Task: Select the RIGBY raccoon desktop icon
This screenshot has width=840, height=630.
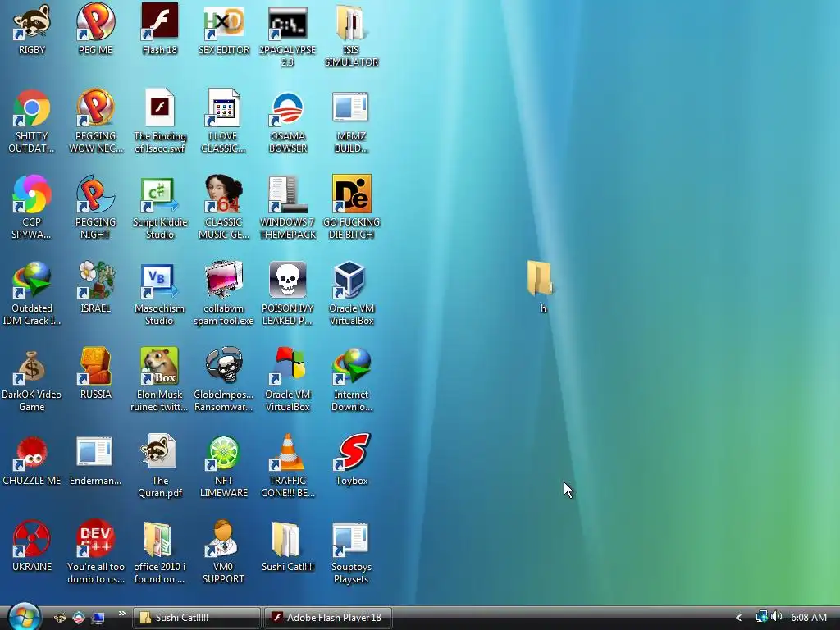Action: (32, 22)
